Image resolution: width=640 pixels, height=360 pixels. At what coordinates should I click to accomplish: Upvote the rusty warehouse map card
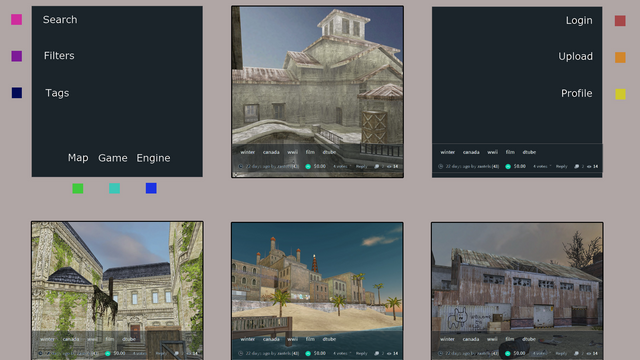point(508,353)
